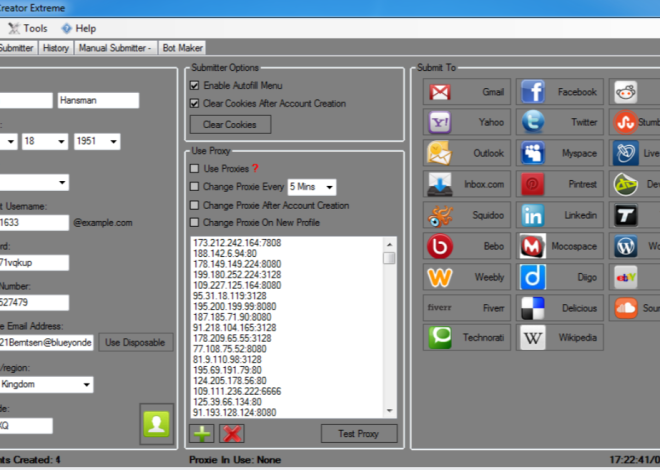Image resolution: width=660 pixels, height=470 pixels.
Task: Click the alternate email address field
Action: pos(46,343)
